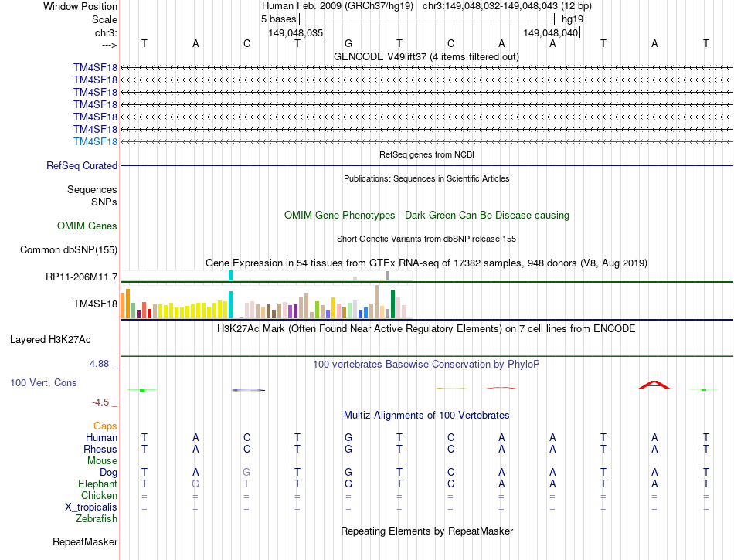
Task: Click the faded T mismatch in Elephant row
Action: [246, 484]
